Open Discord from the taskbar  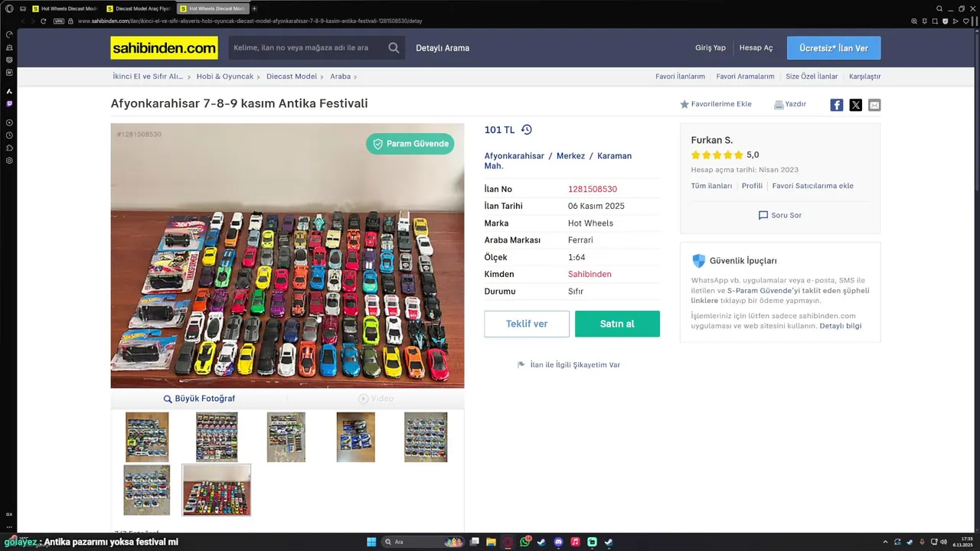(558, 542)
